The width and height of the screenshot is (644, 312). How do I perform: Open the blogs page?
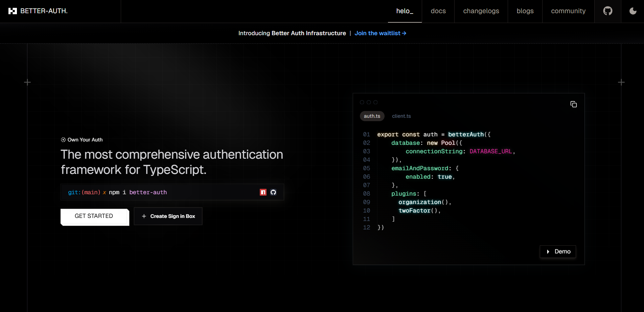[525, 11]
